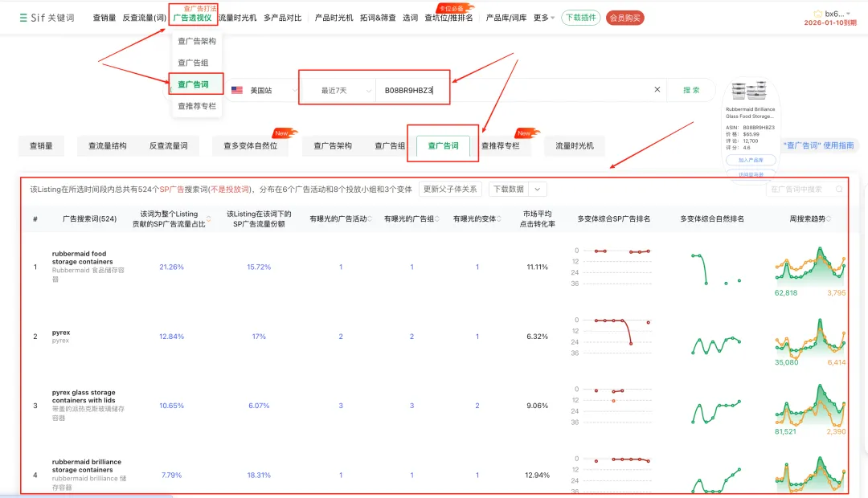Open 广告透视仪 top navigation menu
Image resolution: width=868 pixels, height=498 pixels.
pos(192,18)
